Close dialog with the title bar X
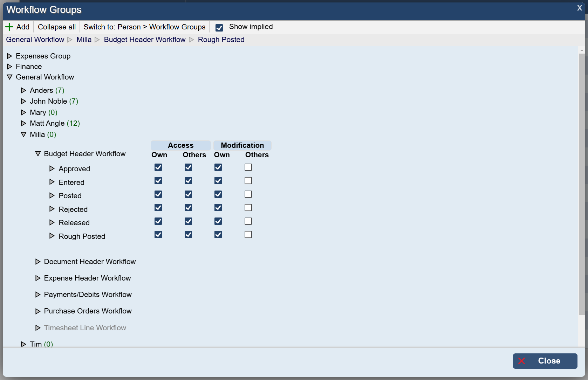The width and height of the screenshot is (588, 380). click(580, 8)
